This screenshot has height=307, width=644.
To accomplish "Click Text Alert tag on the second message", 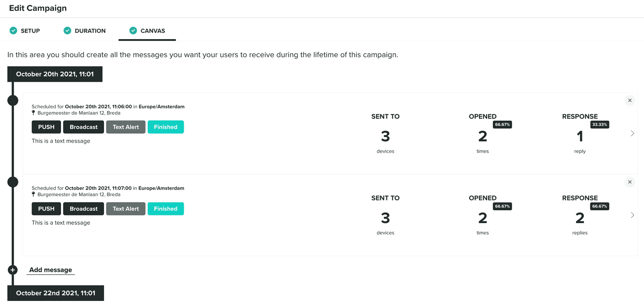I will 126,209.
